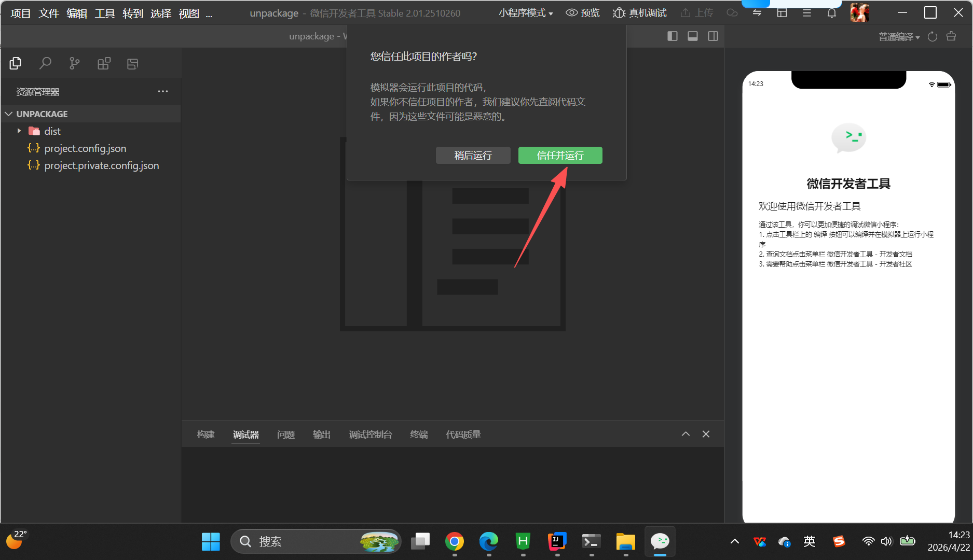Image resolution: width=973 pixels, height=560 pixels.
Task: Open the sidebar icon after Extensions
Action: tap(133, 63)
